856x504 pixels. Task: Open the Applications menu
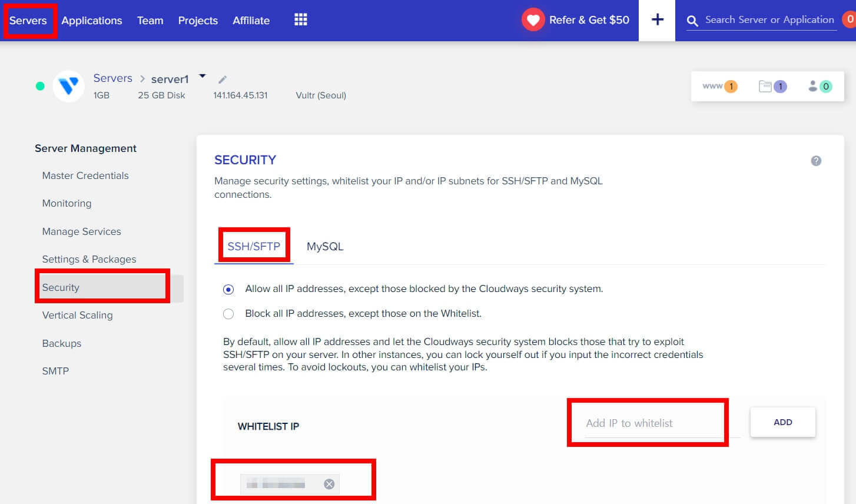92,21
